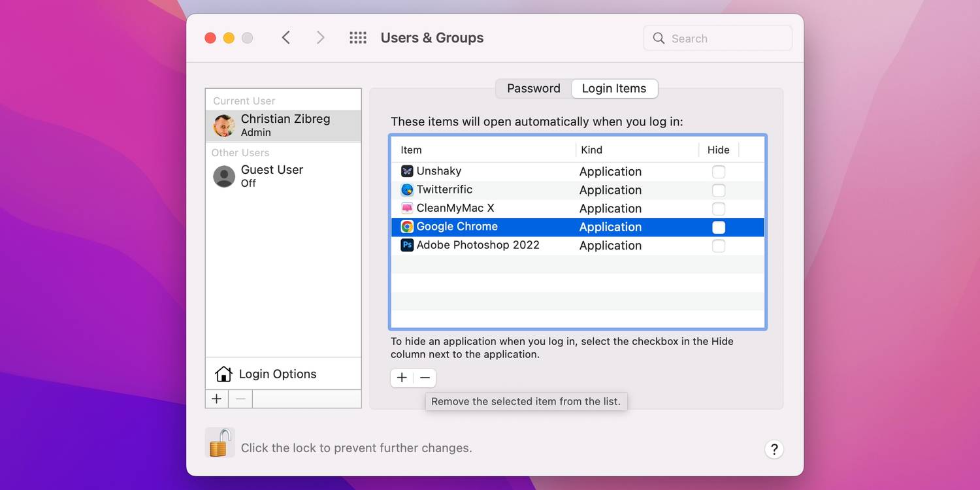Go back with the left chevron
This screenshot has height=490, width=980.
click(x=286, y=38)
